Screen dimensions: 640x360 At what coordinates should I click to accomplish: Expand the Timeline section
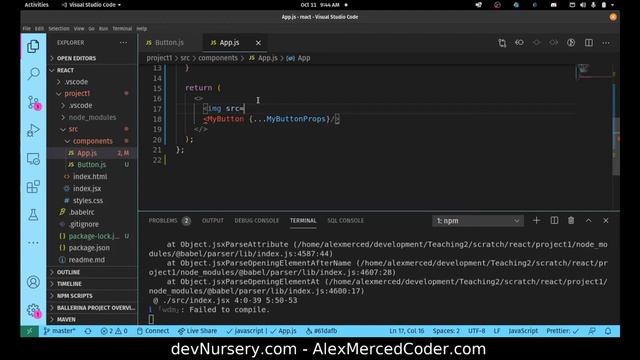point(93,284)
